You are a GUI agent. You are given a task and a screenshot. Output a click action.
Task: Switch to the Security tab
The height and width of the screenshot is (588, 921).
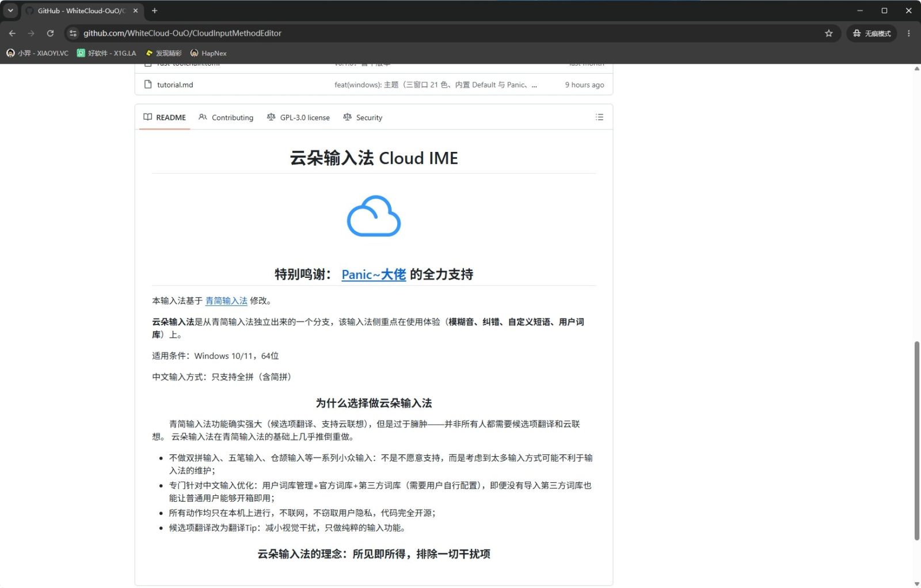[x=363, y=117]
